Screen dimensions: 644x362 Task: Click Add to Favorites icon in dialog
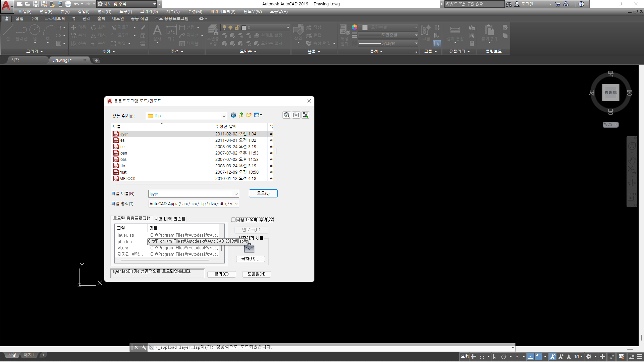[x=306, y=115]
